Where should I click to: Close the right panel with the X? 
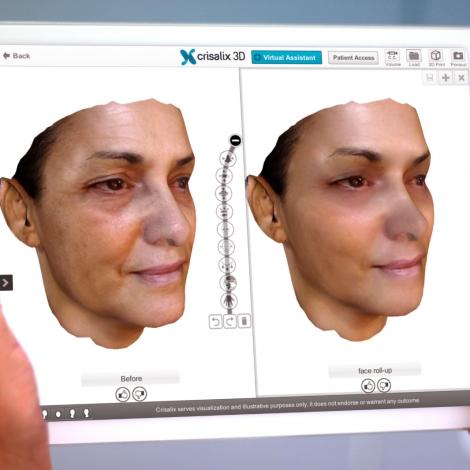[x=461, y=78]
